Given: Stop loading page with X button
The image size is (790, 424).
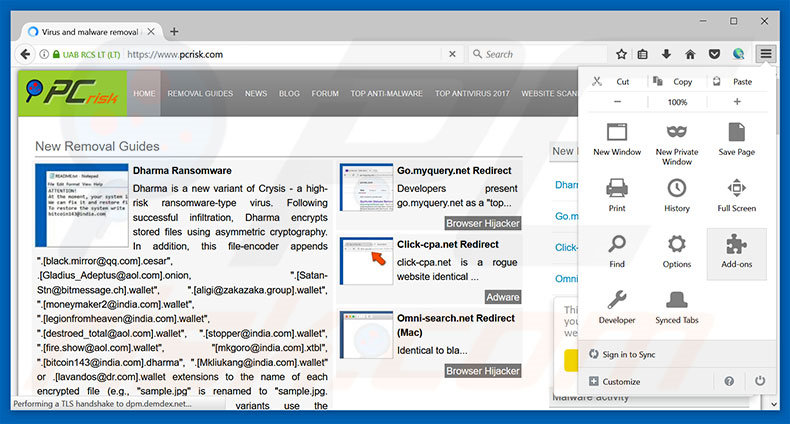Looking at the screenshot, I should 452,54.
